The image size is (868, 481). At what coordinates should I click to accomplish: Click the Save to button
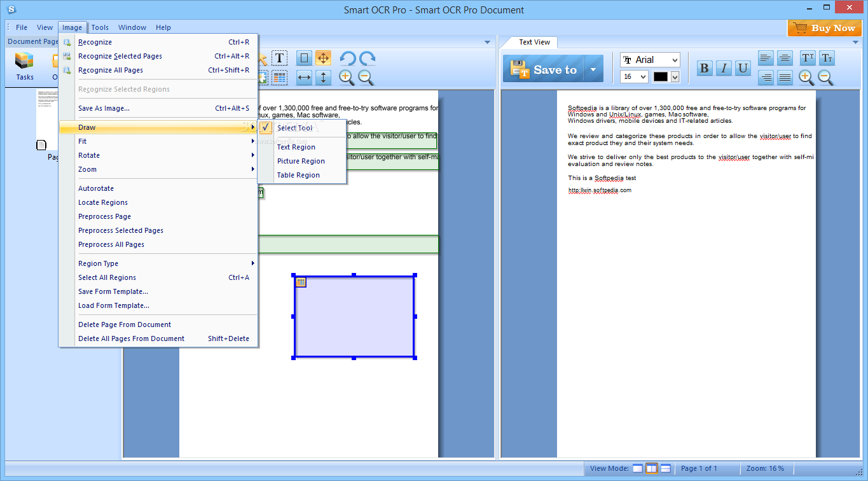tap(544, 69)
